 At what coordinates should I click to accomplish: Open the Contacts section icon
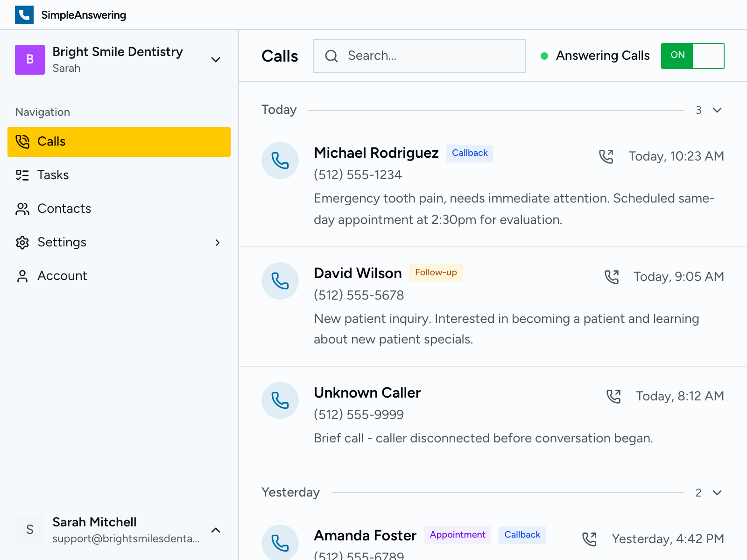click(22, 209)
